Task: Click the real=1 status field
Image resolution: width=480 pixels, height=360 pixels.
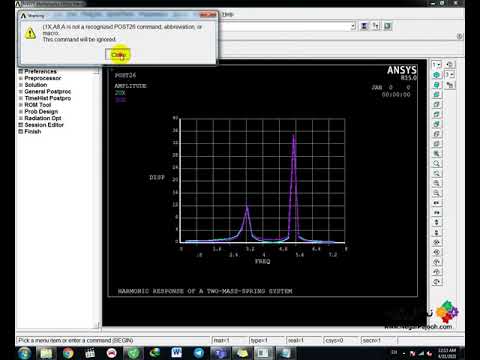Action: pyautogui.click(x=304, y=340)
